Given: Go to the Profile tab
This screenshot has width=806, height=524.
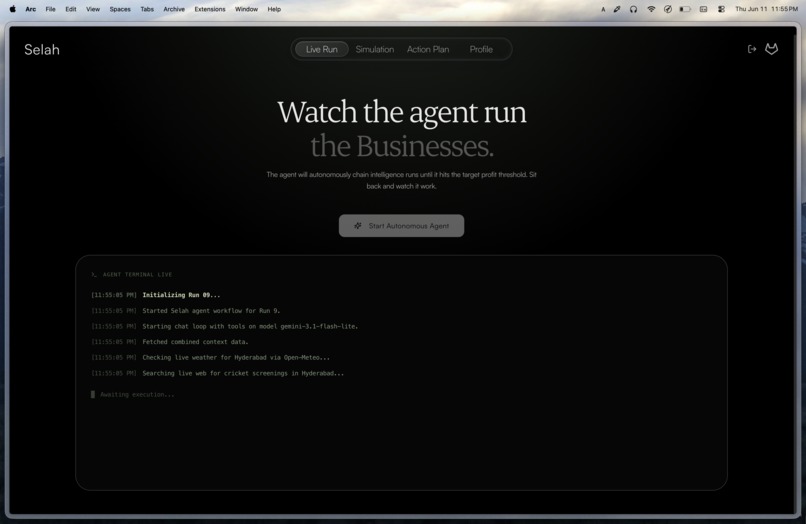Looking at the screenshot, I should pos(481,49).
